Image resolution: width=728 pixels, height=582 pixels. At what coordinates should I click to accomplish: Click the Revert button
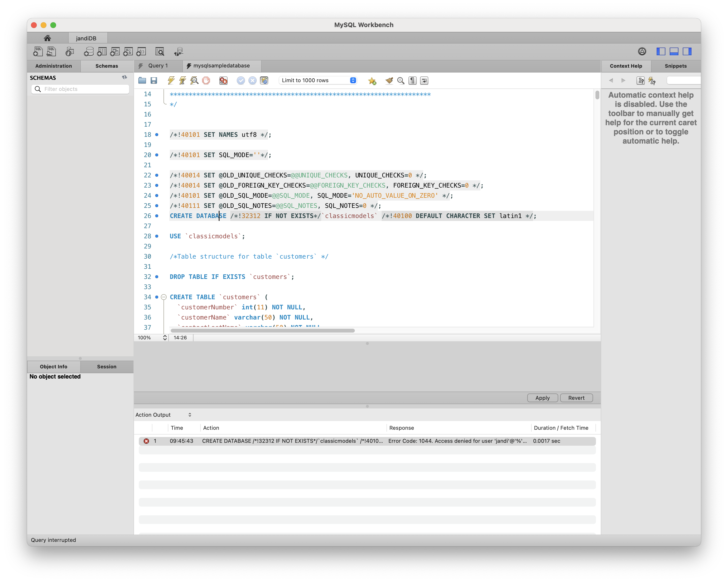click(576, 398)
